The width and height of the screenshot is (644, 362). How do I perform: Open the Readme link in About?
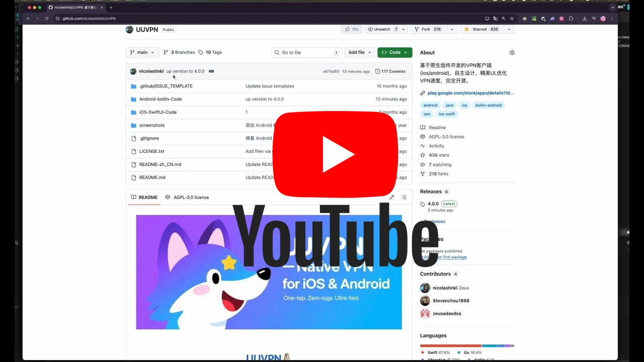click(433, 128)
